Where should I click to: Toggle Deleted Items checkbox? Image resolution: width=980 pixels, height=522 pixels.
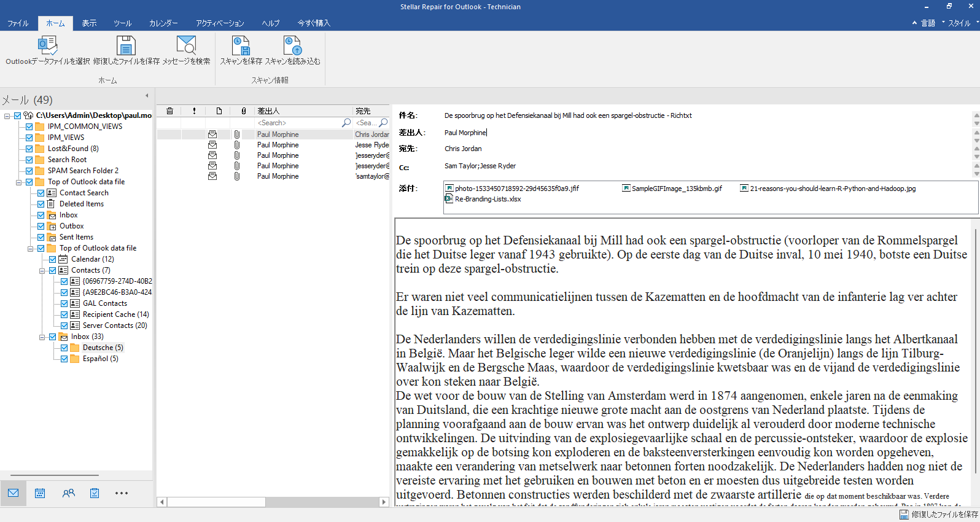pos(41,204)
